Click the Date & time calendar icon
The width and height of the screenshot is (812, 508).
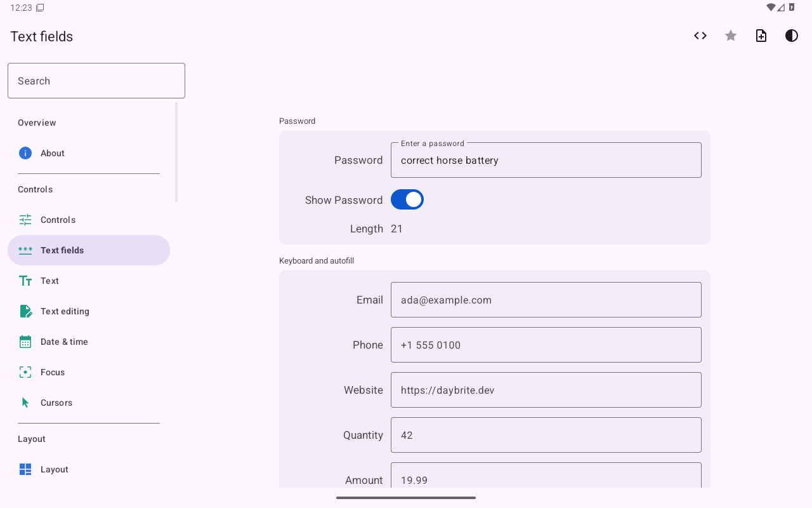(25, 342)
